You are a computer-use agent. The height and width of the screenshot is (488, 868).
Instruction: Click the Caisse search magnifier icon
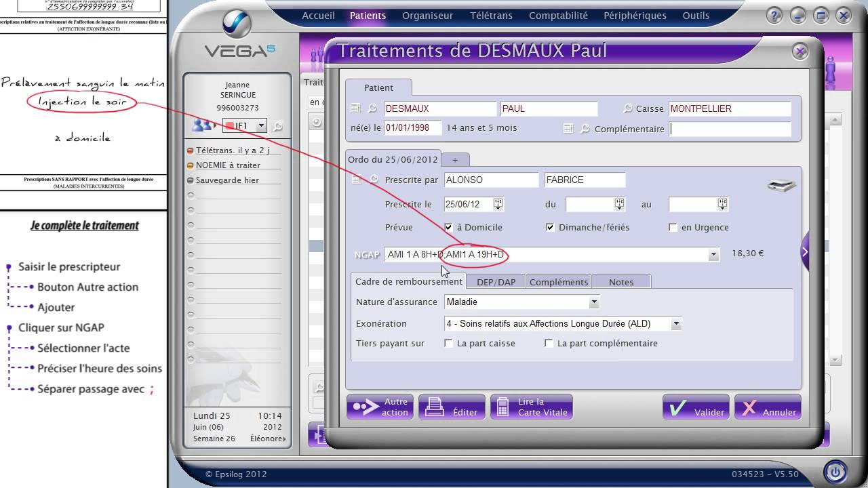627,108
